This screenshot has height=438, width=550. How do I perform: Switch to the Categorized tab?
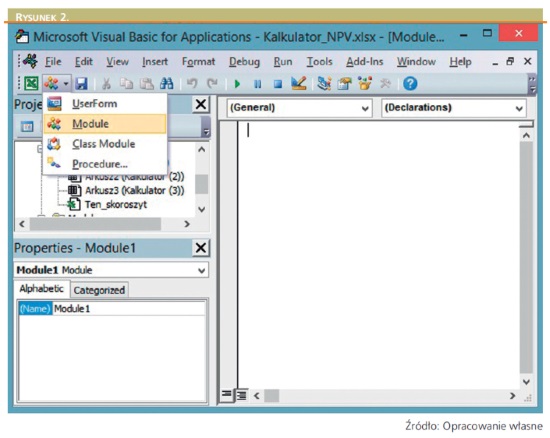tap(99, 290)
